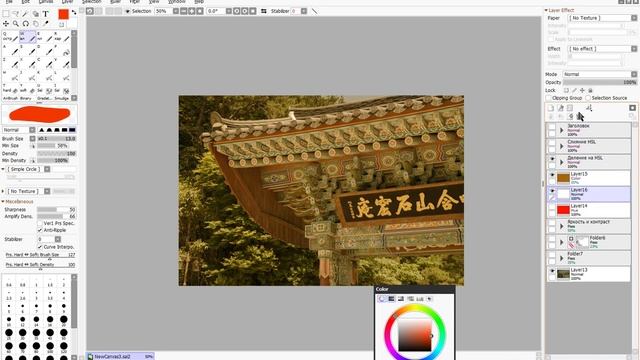Toggle the straight line drawing mode icon
The image size is (640, 360).
click(315, 11)
